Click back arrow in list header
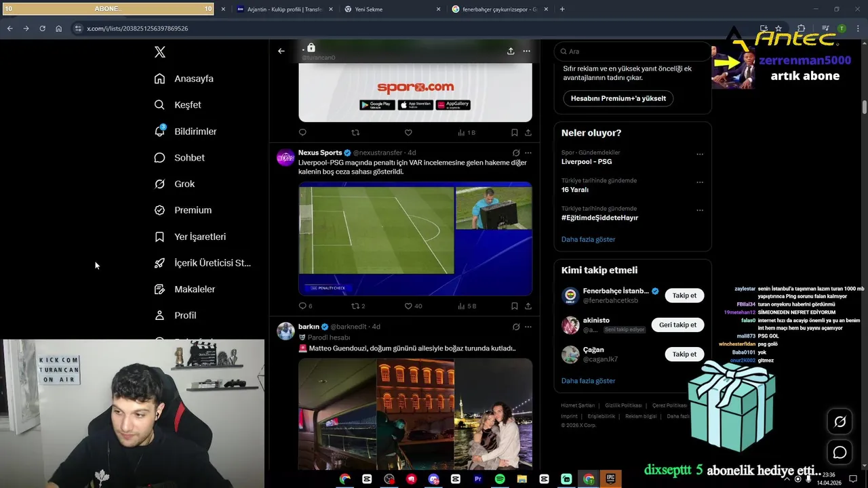The height and width of the screenshot is (488, 868). point(281,51)
